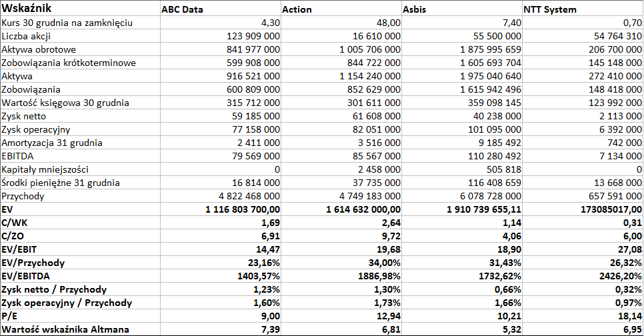This screenshot has width=644, height=336.
Task: Select Altman value cell 7,39
Action: [221, 329]
